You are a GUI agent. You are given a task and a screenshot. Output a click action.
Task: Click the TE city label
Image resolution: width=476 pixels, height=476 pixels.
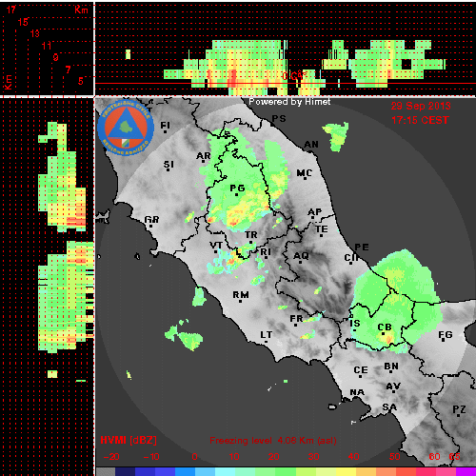[322, 228]
